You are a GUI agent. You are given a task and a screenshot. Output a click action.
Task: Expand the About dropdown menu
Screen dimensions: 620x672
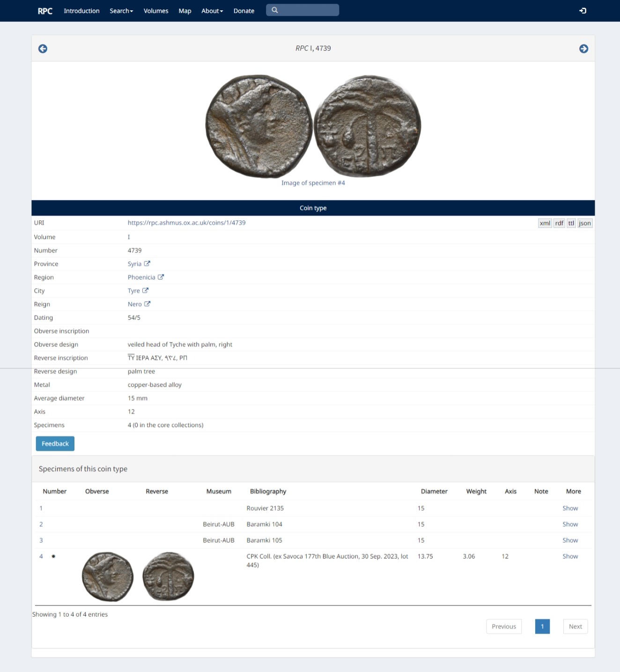coord(212,11)
